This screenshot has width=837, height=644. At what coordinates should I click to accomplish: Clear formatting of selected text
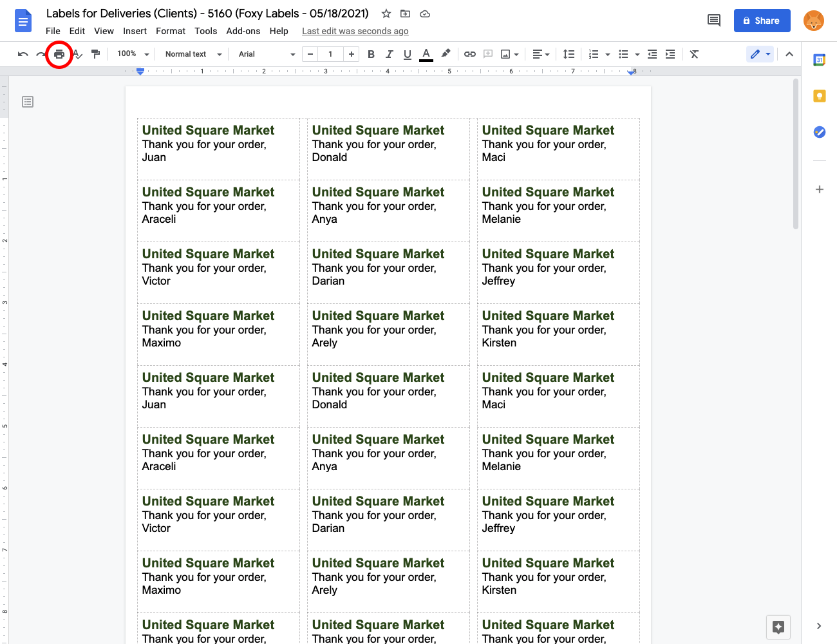point(693,54)
